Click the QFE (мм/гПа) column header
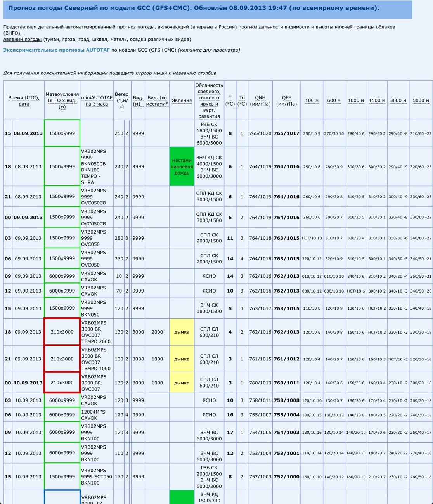This screenshot has height=504, width=433. [286, 100]
